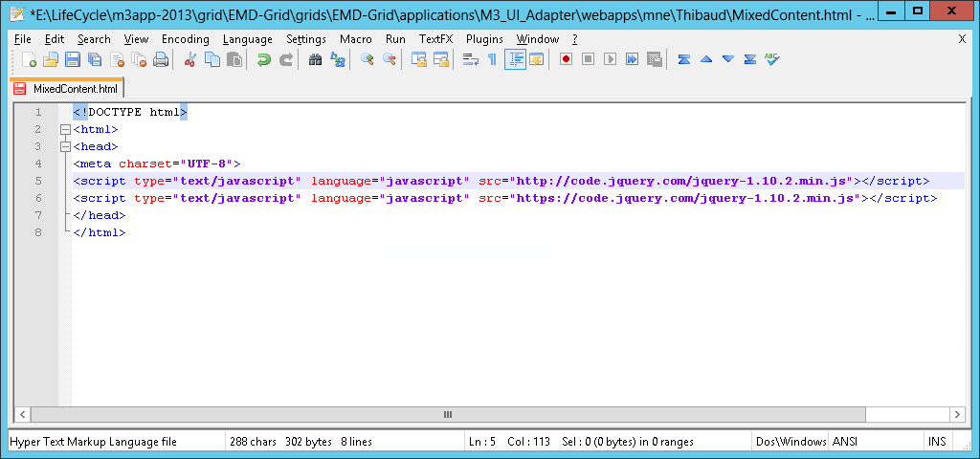Viewport: 980px width, 459px height.
Task: Run spell check with ABC icon
Action: (x=771, y=59)
